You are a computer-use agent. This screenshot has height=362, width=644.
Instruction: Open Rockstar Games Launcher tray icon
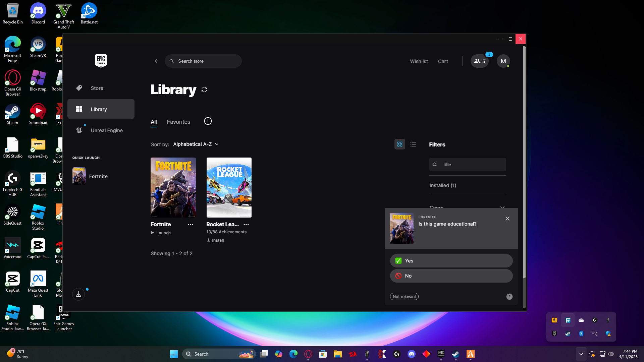pyautogui.click(x=554, y=320)
